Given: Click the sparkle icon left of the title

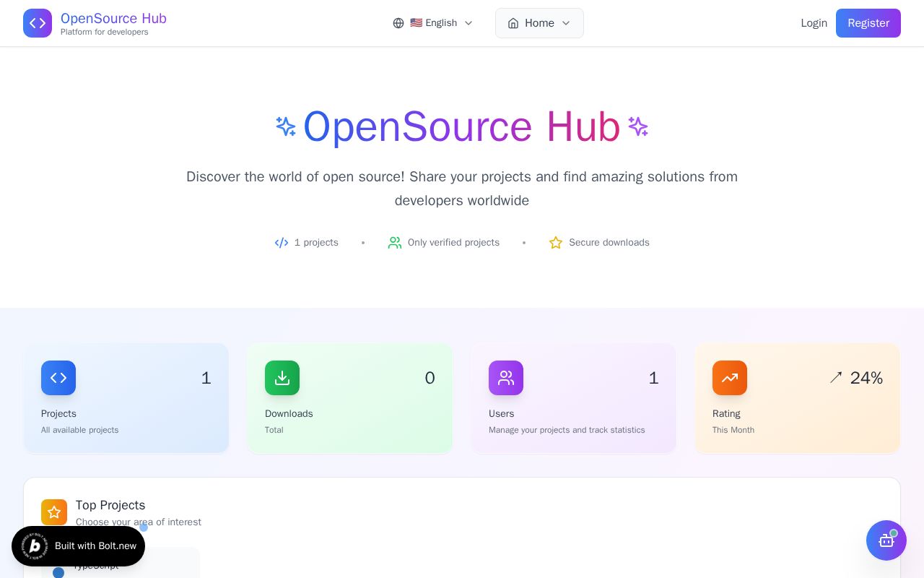Looking at the screenshot, I should coord(286,127).
